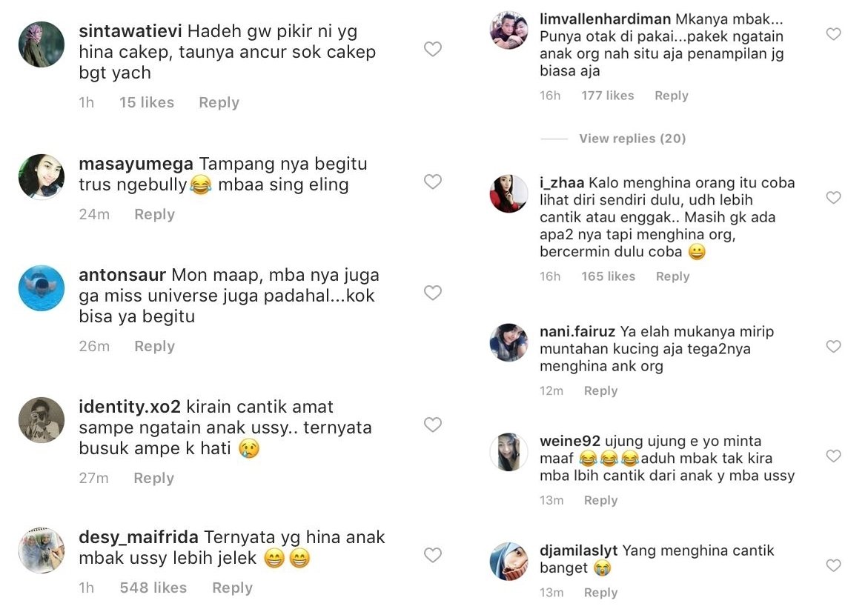Viewport: 868px width, 612px height.
Task: Expand View replies (20) under limvallenhardiman
Action: tap(632, 139)
